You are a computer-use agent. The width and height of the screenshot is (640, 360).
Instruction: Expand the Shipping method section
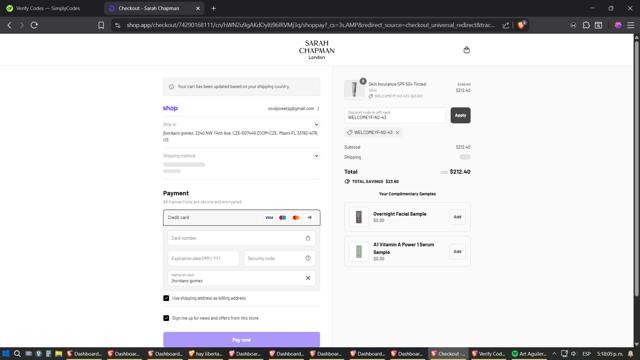click(316, 156)
